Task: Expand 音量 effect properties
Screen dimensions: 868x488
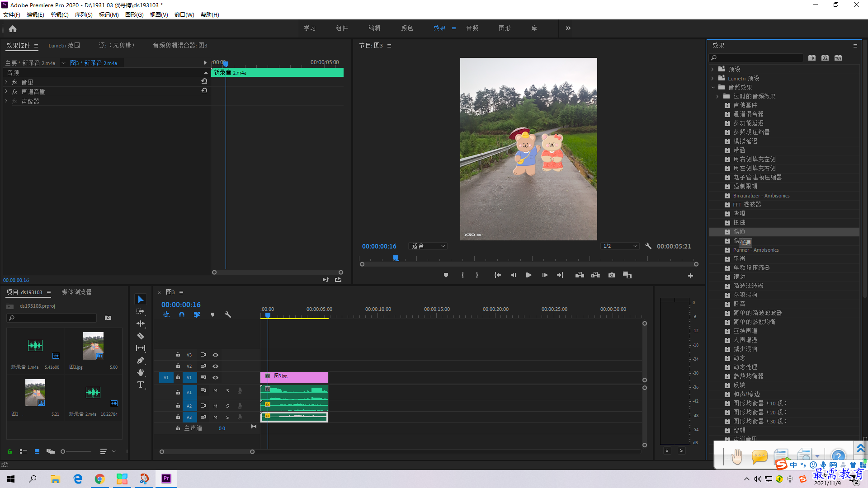Action: coord(6,82)
